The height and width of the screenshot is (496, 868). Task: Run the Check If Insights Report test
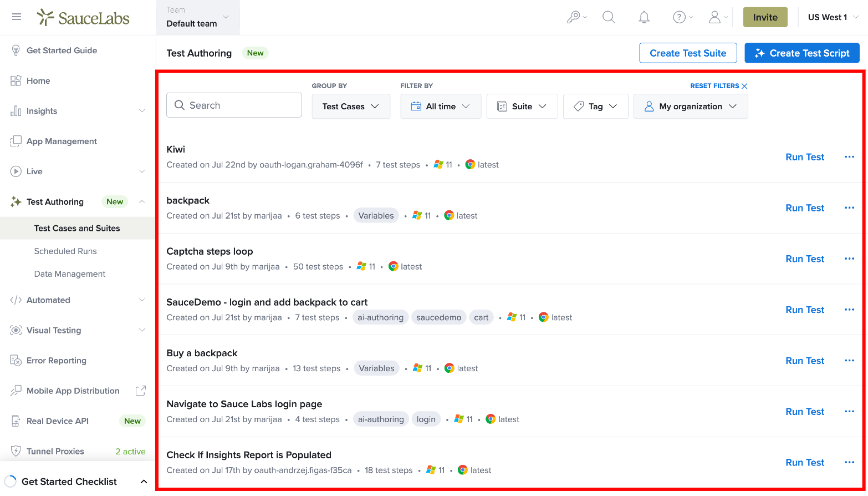click(x=805, y=463)
